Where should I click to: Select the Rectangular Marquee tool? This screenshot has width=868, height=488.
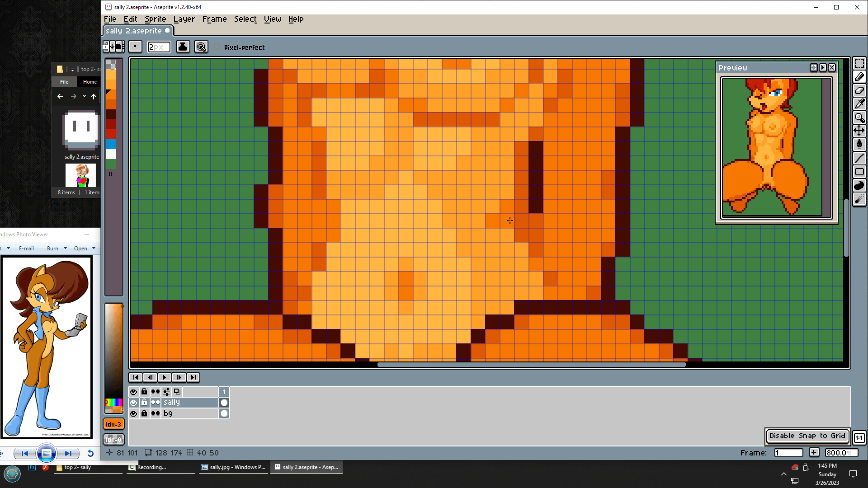859,63
